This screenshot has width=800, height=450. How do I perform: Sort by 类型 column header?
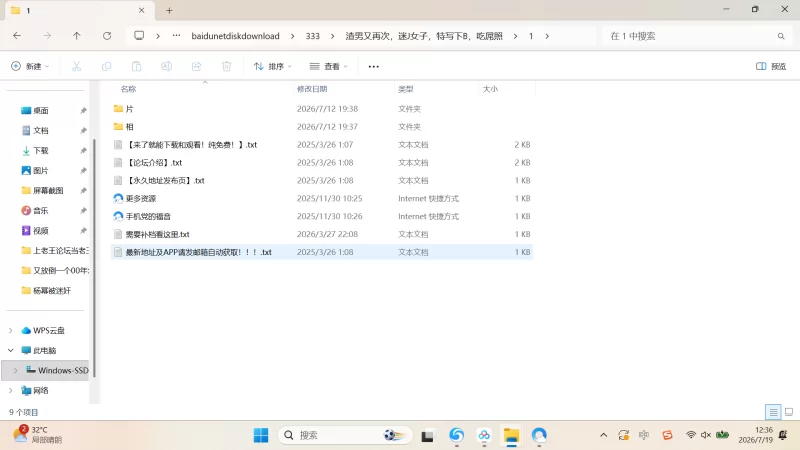[x=406, y=89]
